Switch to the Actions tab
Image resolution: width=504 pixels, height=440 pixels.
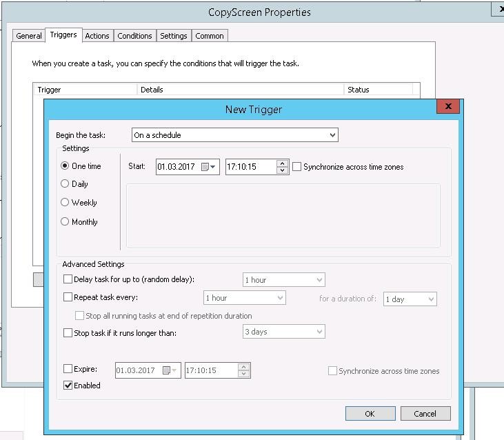(97, 36)
